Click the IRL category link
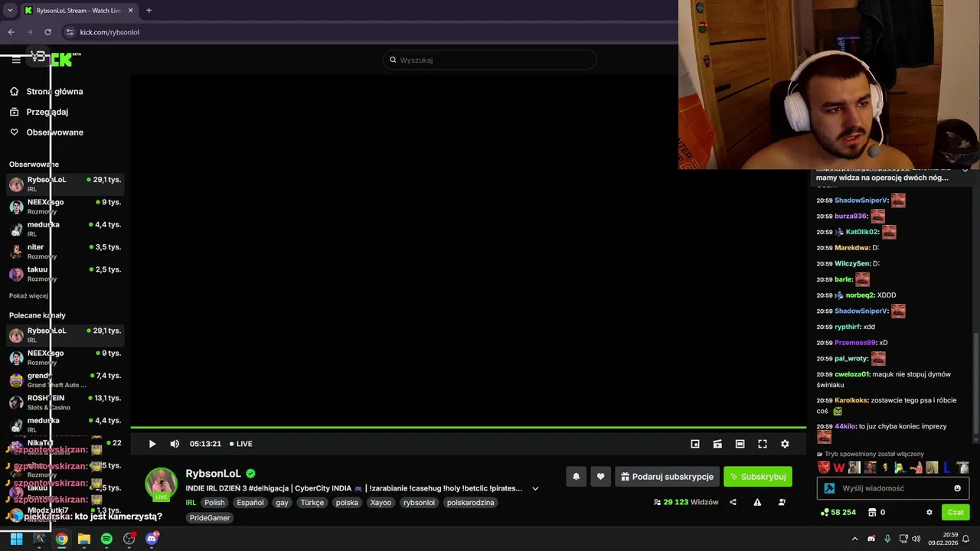 pyautogui.click(x=191, y=503)
